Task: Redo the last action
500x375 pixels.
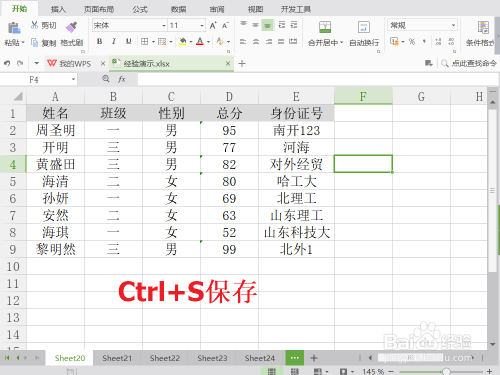Action: (20, 63)
